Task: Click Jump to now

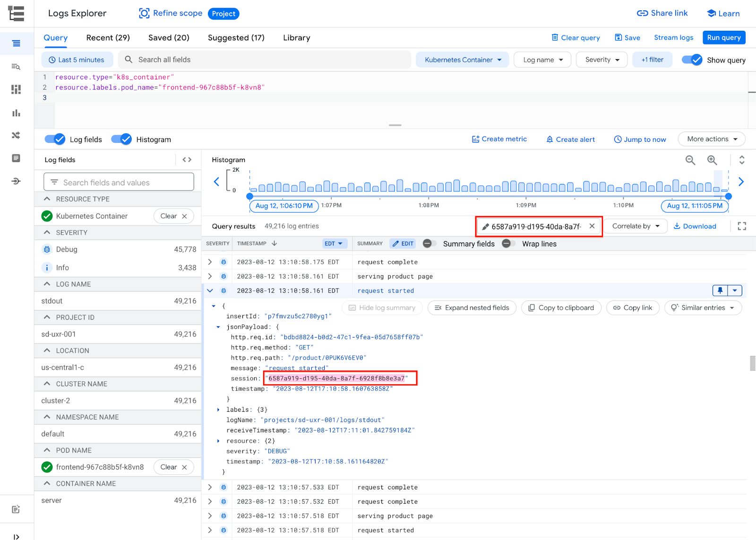Action: point(640,139)
